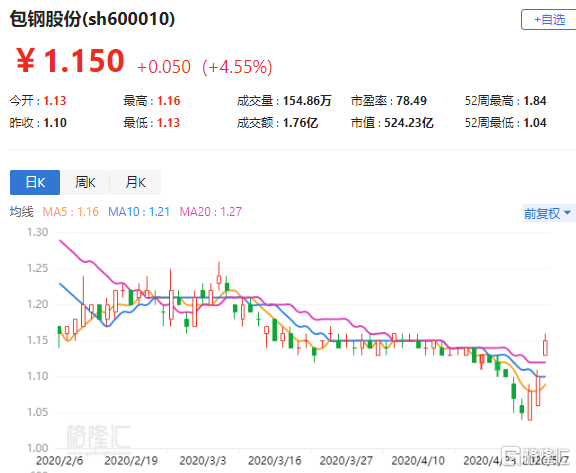
Task: Click the 1.20 price axis label
Action: point(37,304)
